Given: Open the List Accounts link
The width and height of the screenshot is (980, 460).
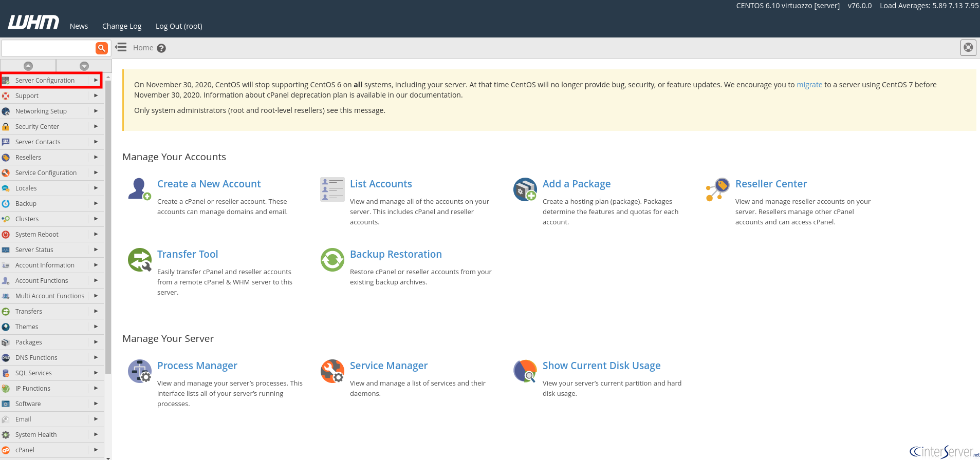Looking at the screenshot, I should (381, 184).
